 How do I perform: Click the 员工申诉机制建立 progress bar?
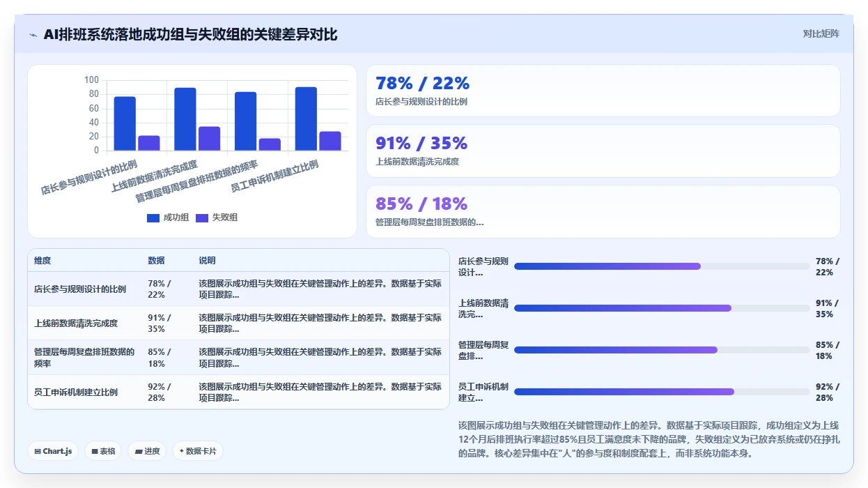[662, 392]
